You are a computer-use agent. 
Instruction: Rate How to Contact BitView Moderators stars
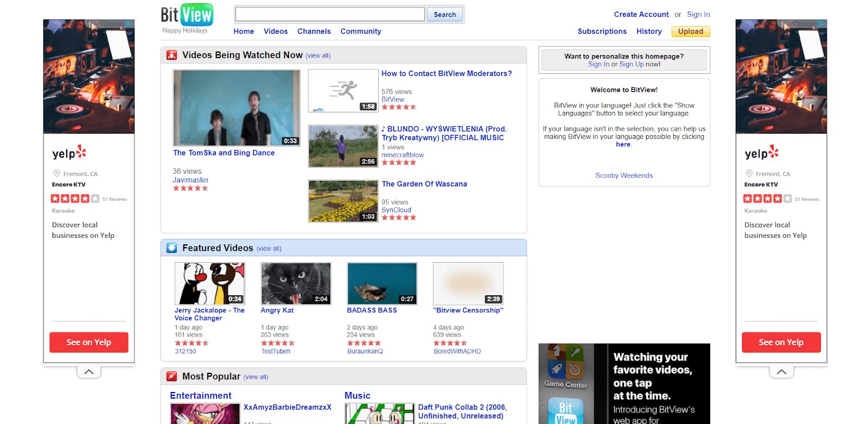(x=399, y=107)
